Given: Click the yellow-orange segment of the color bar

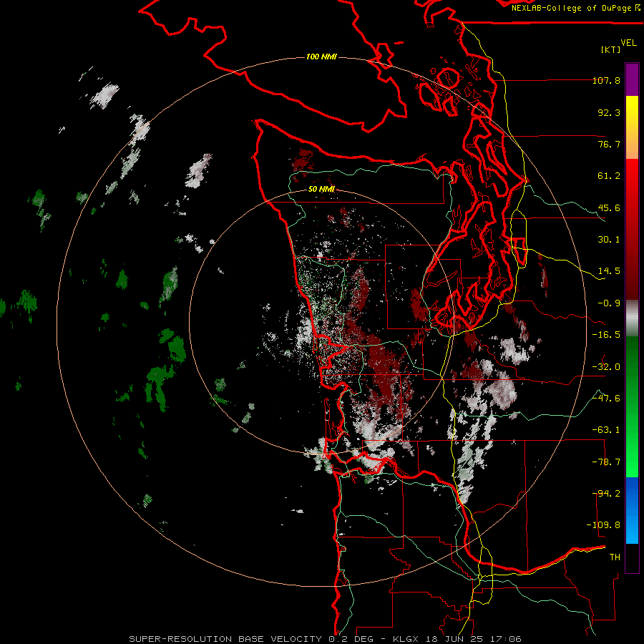Looking at the screenshot, I should pos(632,127).
